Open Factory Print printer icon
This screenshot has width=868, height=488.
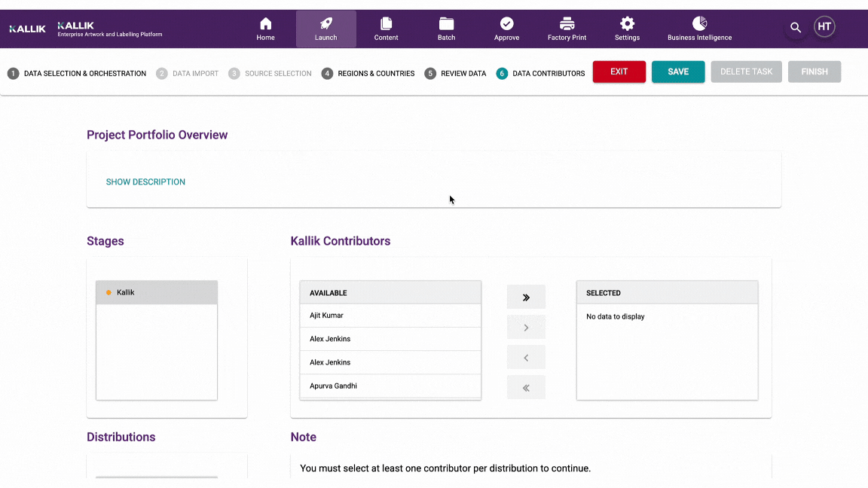click(567, 24)
